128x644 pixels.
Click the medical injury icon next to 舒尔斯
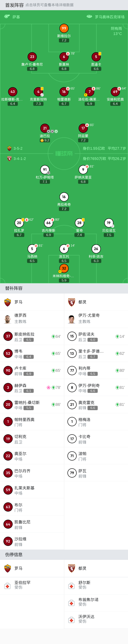click(x=72, y=586)
